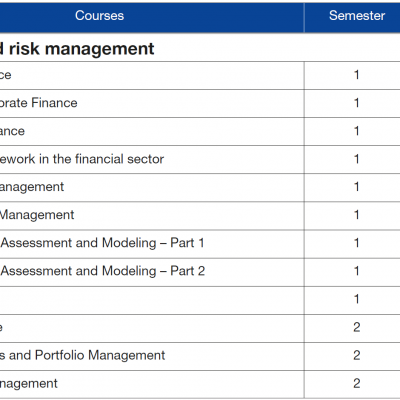Click semester 2 next to Portfolio Management
The image size is (400, 400).
357,355
